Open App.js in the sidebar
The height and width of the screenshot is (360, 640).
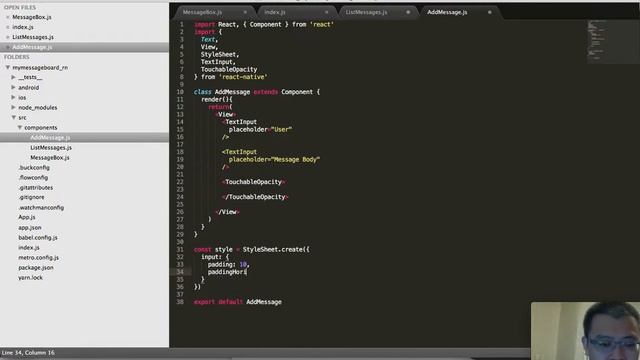(27, 218)
